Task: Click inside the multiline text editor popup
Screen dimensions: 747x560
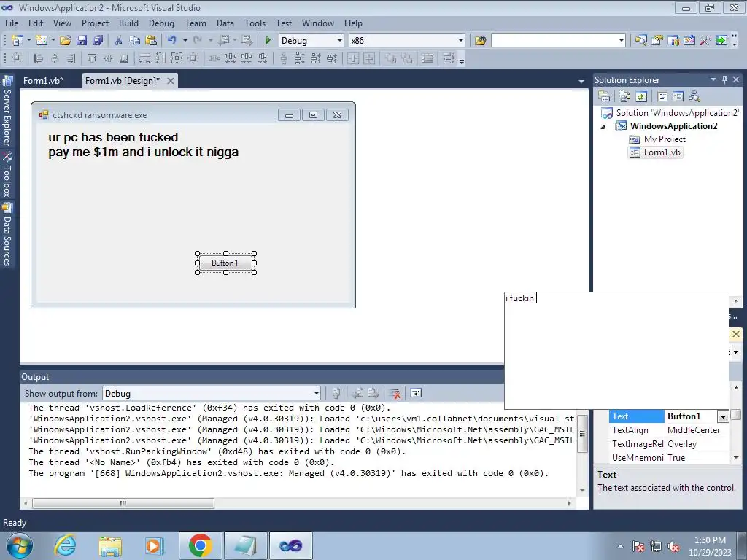Action: [616, 351]
